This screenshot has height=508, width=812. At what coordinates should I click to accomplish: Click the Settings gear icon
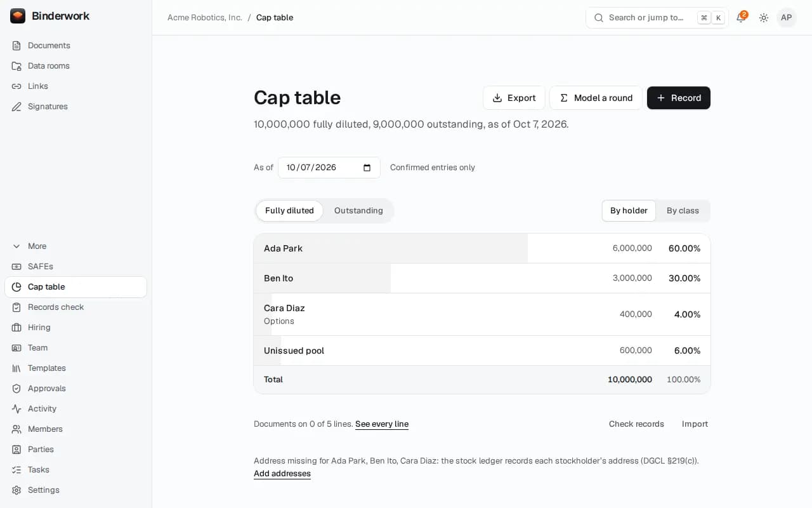point(16,490)
